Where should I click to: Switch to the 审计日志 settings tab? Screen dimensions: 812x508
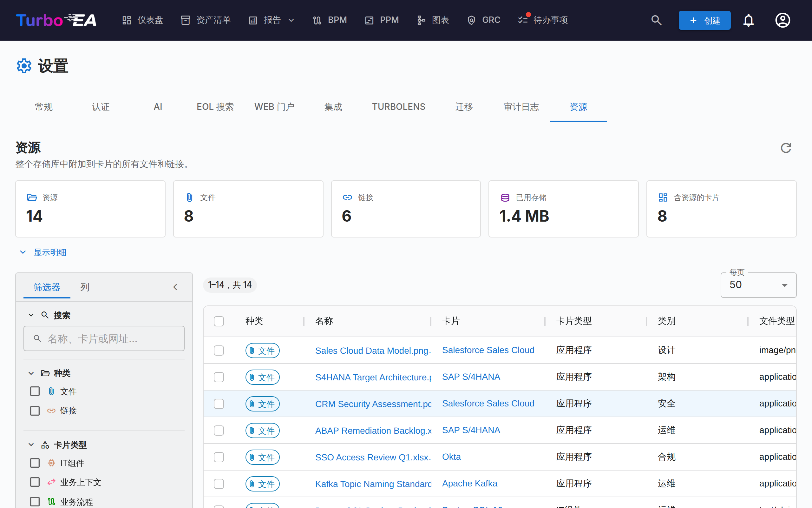click(x=521, y=107)
